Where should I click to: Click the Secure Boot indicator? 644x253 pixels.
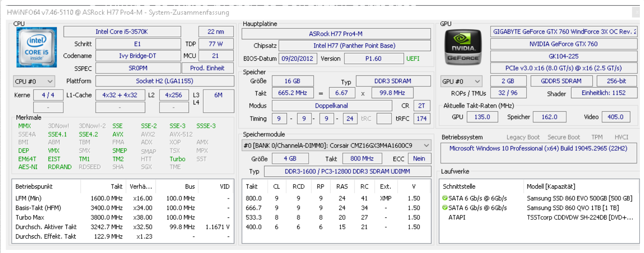tap(564, 137)
